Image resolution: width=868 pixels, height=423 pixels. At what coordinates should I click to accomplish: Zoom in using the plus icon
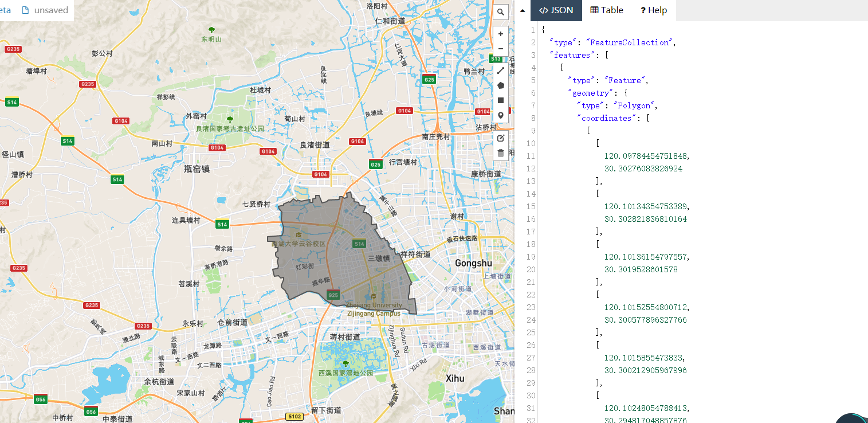pyautogui.click(x=500, y=34)
